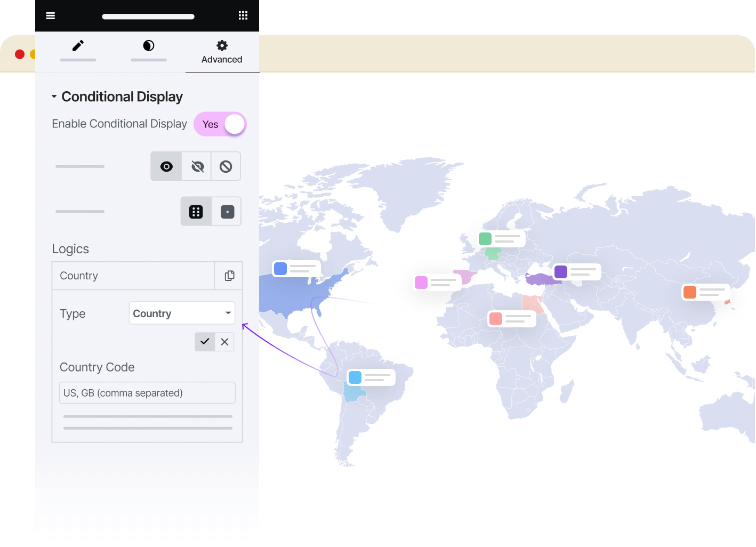This screenshot has height=547, width=756.
Task: Expand the Country logic row
Action: [x=133, y=276]
